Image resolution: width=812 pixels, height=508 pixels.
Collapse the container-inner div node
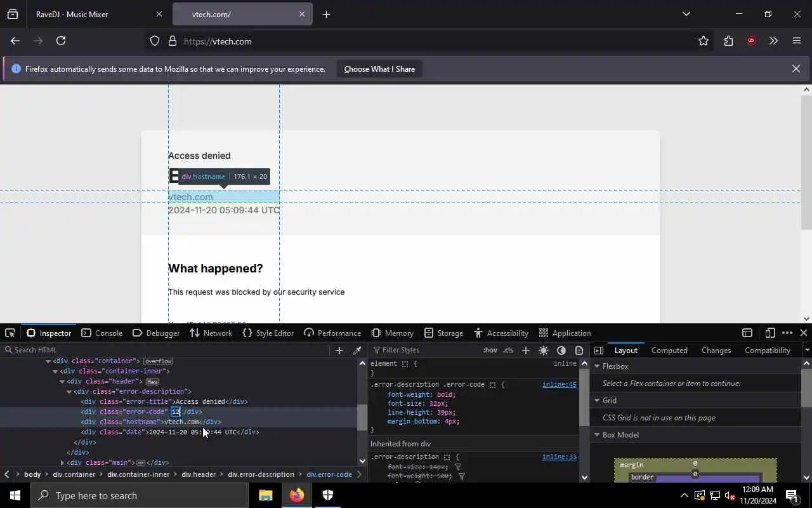pyautogui.click(x=55, y=371)
